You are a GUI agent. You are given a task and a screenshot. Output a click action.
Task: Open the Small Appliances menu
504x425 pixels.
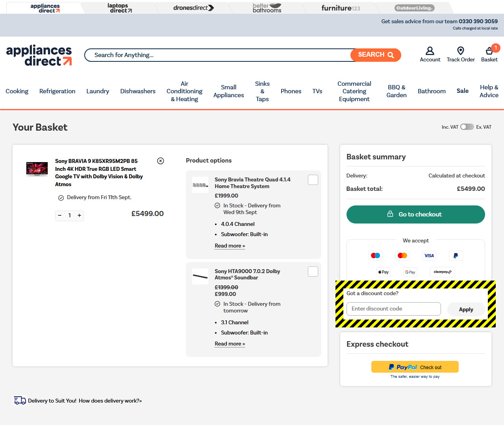click(229, 91)
